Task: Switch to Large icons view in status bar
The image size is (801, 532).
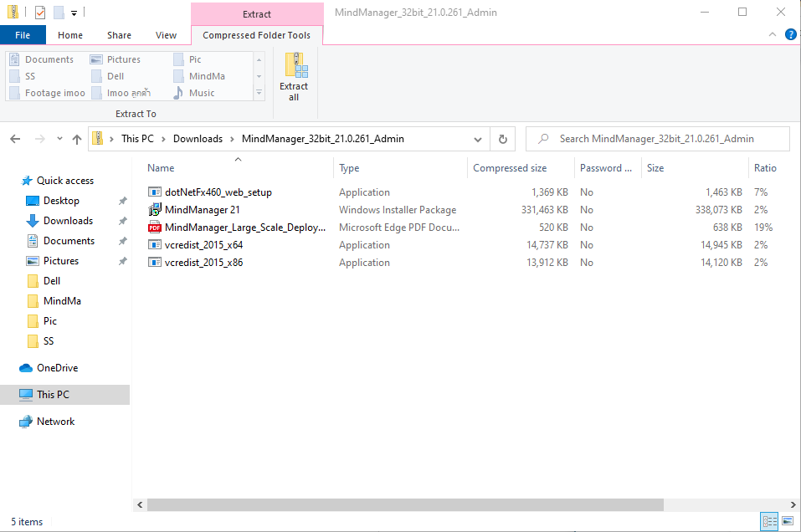Action: point(788,521)
